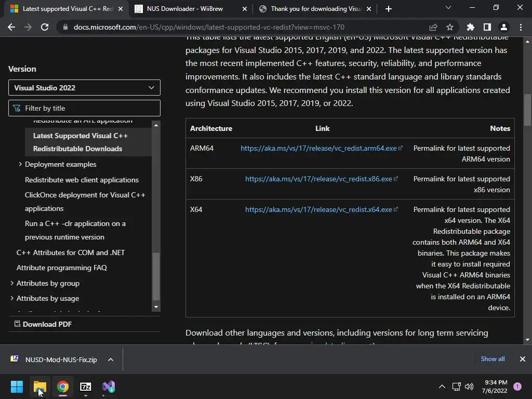The image size is (532, 399).
Task: Open Redistribute web client applications
Action: (82, 180)
